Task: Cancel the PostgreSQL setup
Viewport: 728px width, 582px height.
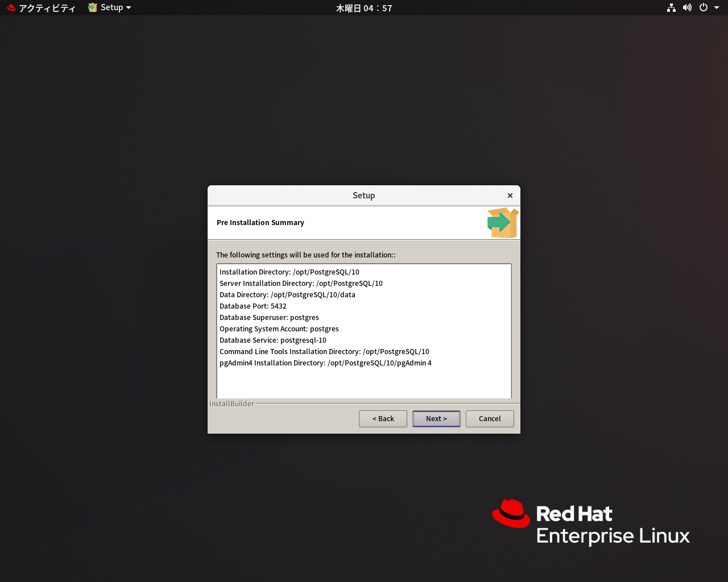Action: (x=490, y=419)
